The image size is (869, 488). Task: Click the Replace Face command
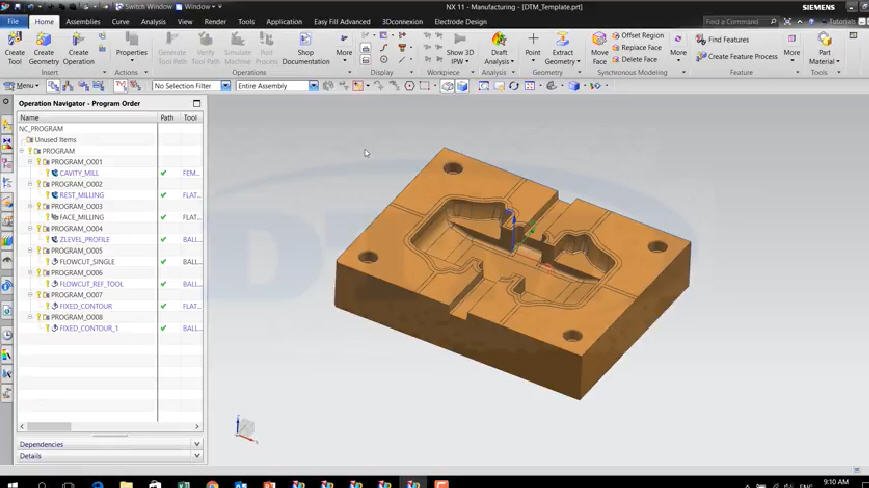coord(637,47)
